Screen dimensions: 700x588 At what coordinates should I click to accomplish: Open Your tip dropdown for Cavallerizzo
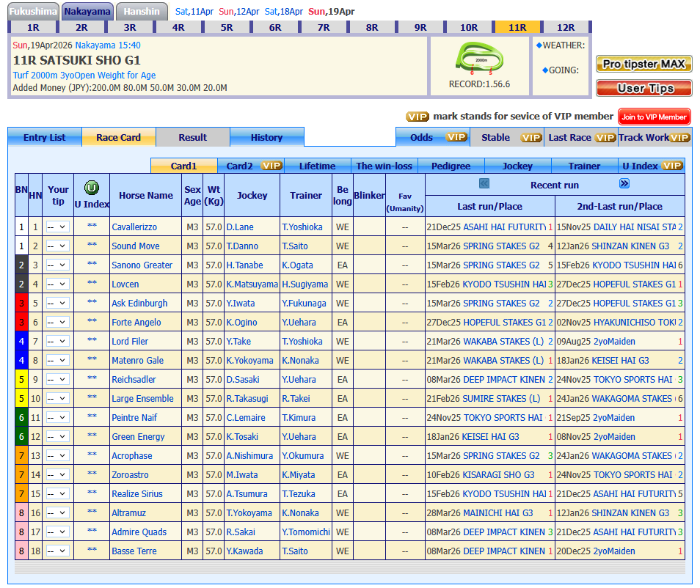[x=58, y=227]
